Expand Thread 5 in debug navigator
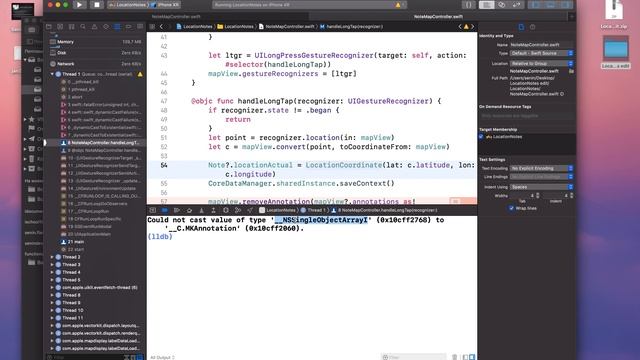 click(52, 280)
